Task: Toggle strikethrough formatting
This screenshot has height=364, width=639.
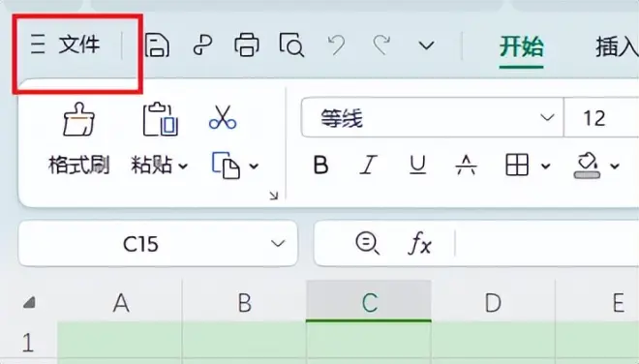Action: tap(467, 166)
